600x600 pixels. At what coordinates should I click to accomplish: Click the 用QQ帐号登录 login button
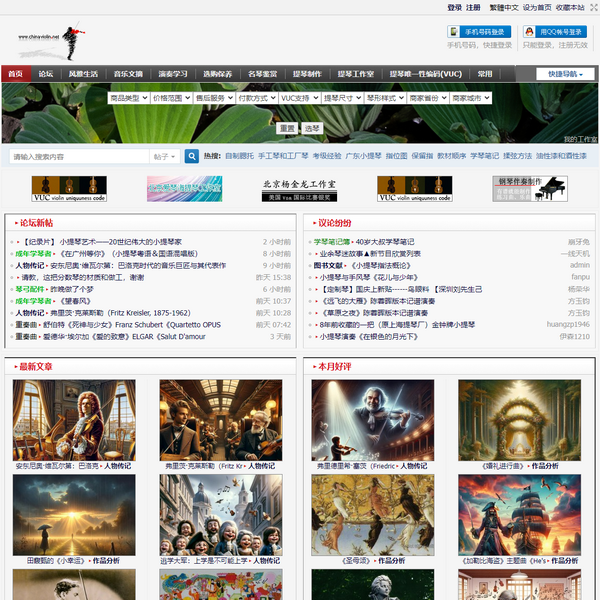[x=555, y=32]
